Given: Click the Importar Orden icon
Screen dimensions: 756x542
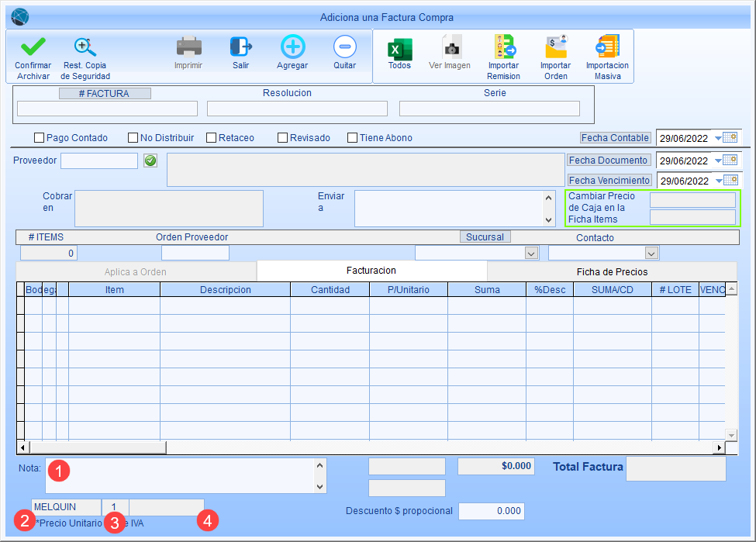Looking at the screenshot, I should coord(556,47).
